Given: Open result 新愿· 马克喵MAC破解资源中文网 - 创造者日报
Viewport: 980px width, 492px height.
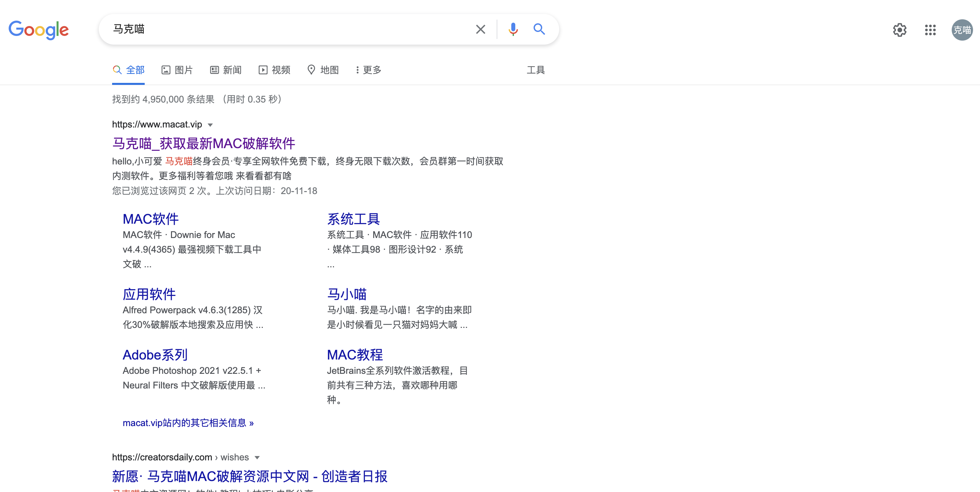Looking at the screenshot, I should point(249,476).
